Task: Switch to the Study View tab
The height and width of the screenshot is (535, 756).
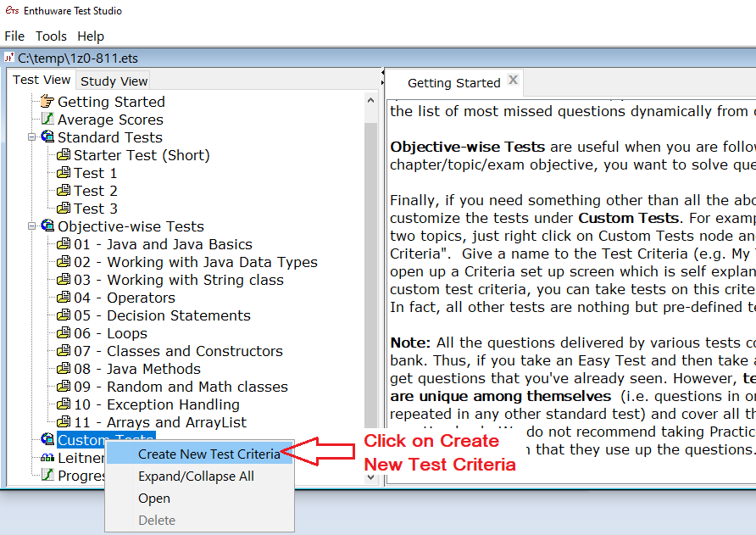Action: point(114,81)
